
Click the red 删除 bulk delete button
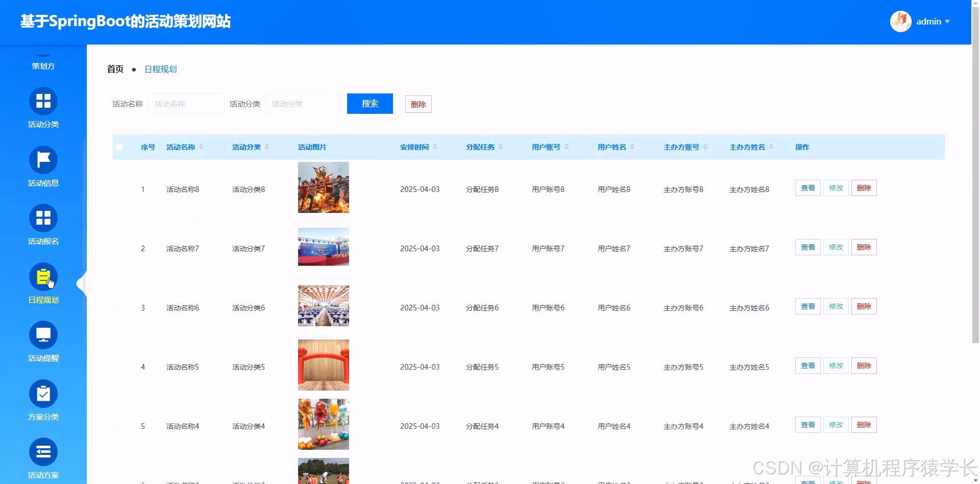418,104
